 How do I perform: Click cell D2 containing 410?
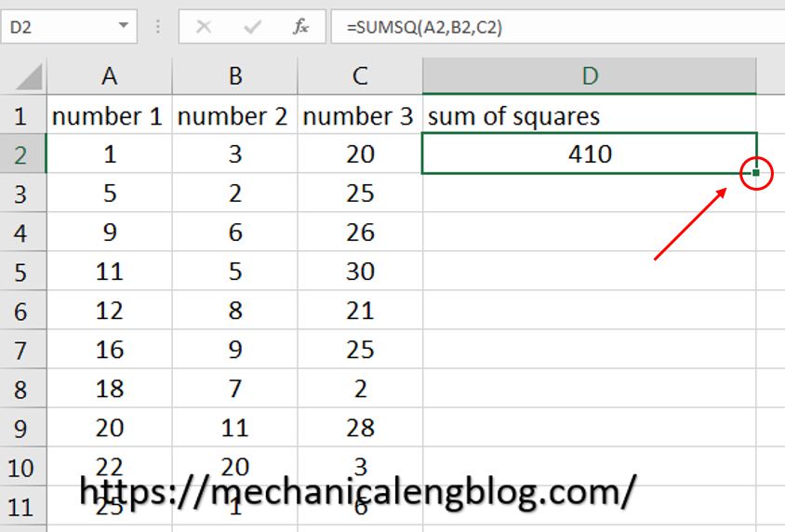pyautogui.click(x=590, y=153)
